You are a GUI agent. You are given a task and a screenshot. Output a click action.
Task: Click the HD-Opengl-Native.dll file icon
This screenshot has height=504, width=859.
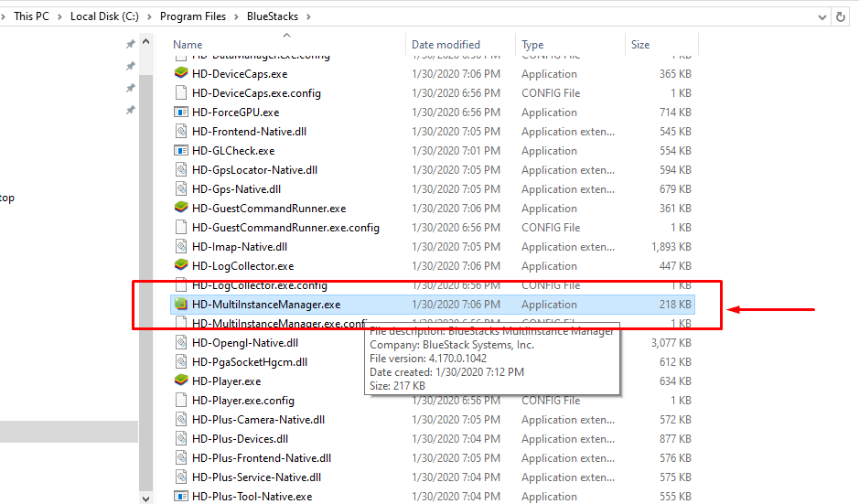tap(181, 342)
